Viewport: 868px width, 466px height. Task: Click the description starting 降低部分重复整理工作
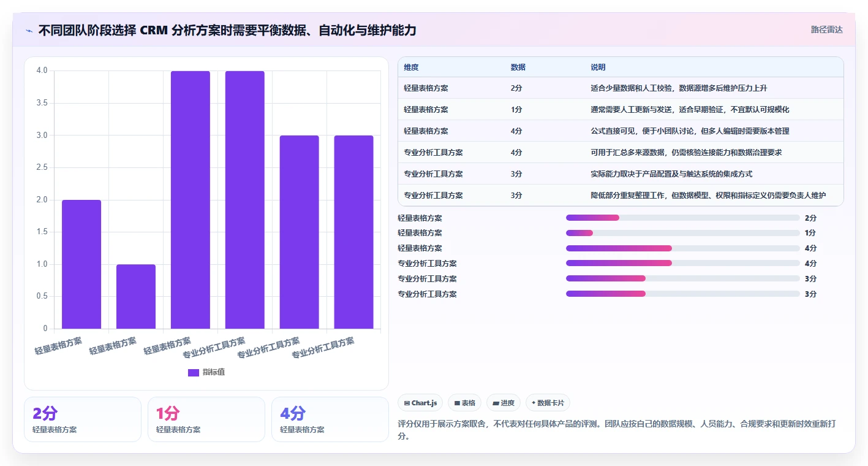[708, 196]
